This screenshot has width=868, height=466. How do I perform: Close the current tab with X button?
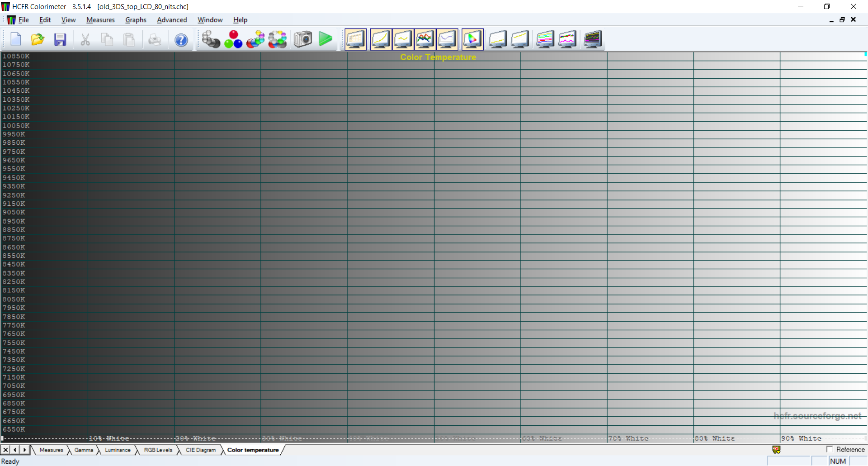5,450
